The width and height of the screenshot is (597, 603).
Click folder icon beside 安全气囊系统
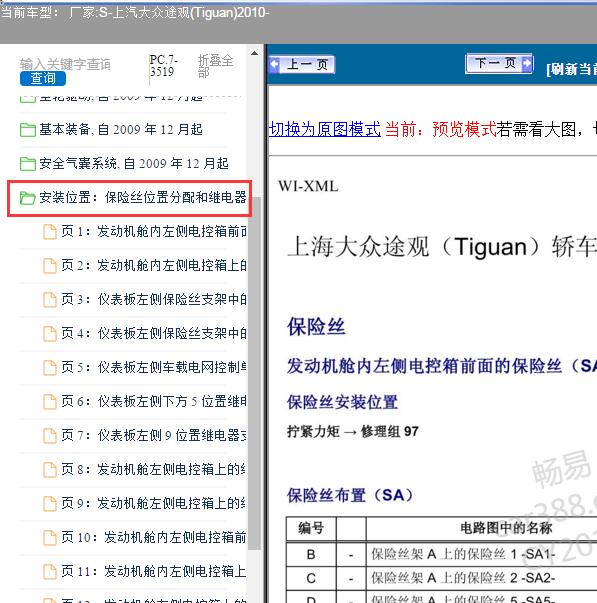point(28,164)
